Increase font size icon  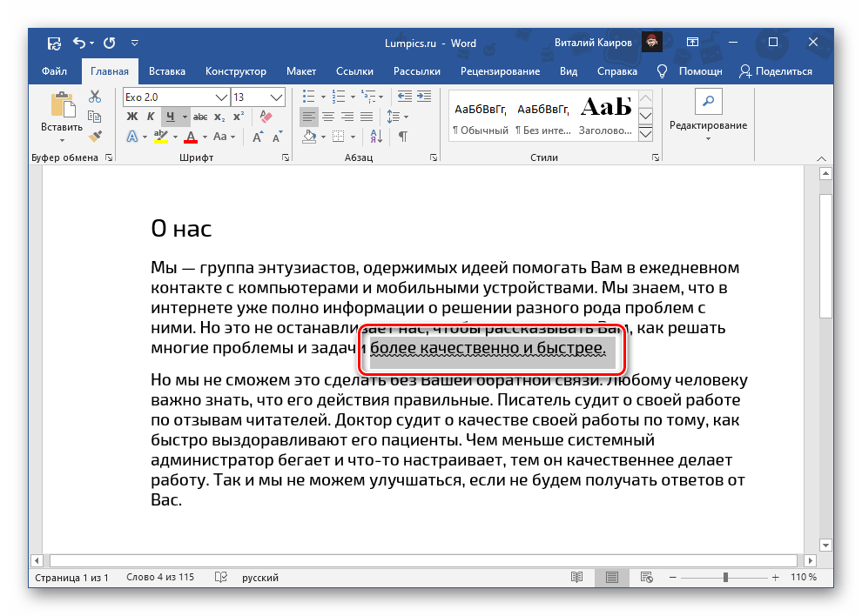pos(258,137)
